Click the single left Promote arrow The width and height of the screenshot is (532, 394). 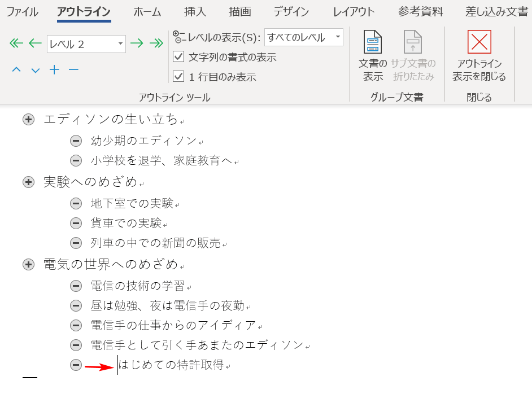click(x=35, y=43)
